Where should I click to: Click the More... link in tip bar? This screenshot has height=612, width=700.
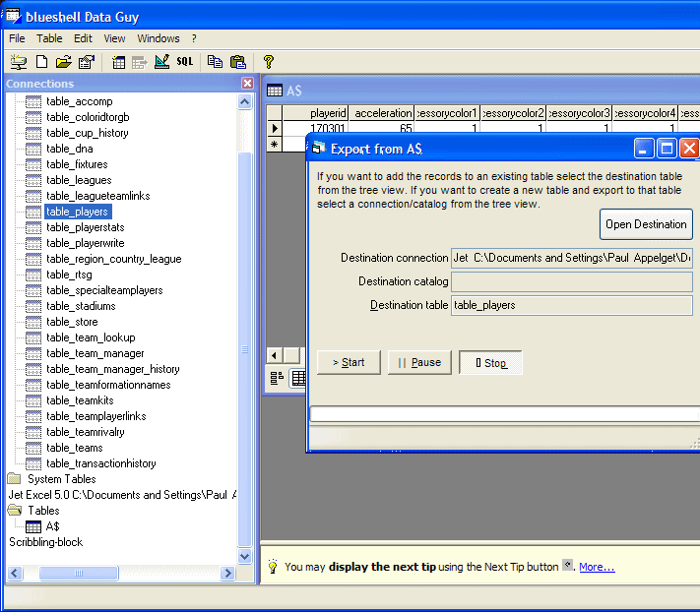(597, 567)
